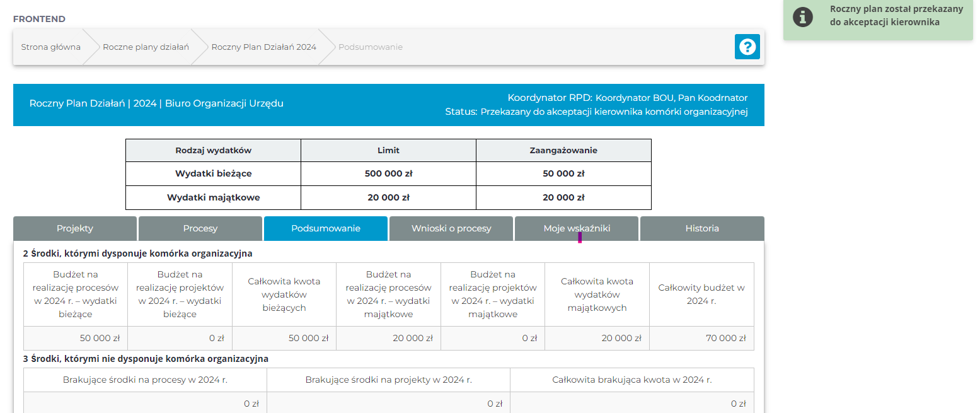Screen dimensions: 980x413
Task: Show the Wnioski o procesy tab
Action: 451,228
